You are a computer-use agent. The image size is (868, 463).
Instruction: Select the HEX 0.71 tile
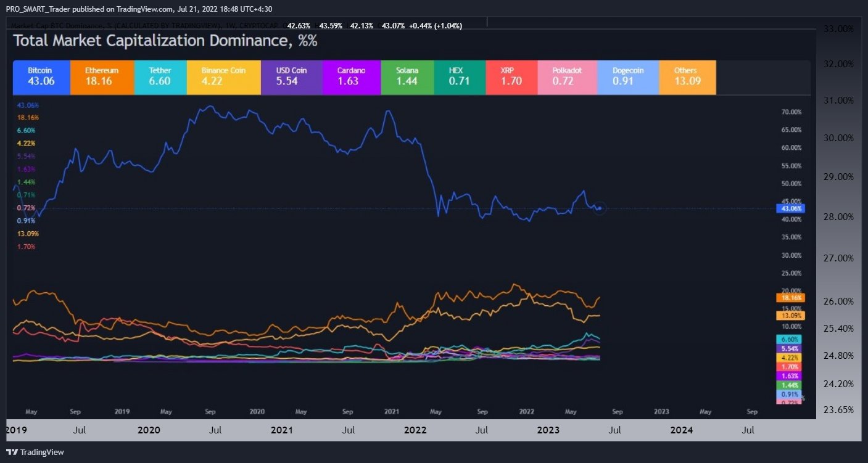point(460,77)
